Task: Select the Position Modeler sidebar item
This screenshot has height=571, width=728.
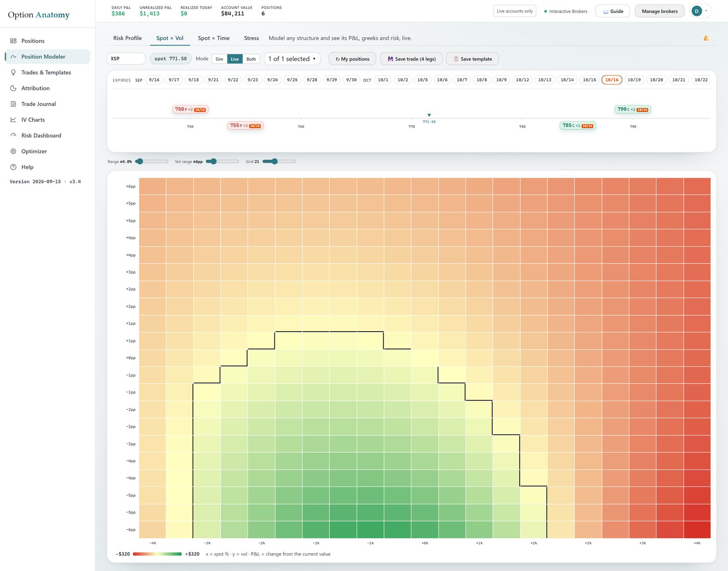Action: (x=47, y=57)
